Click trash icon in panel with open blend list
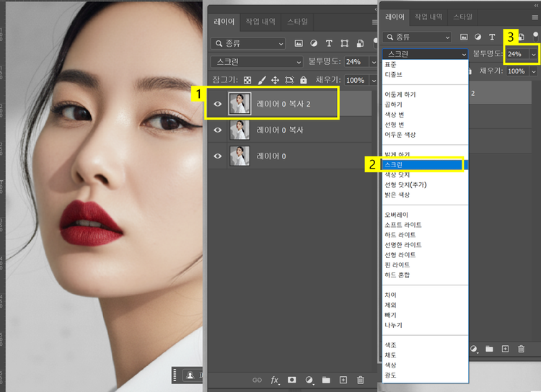The width and height of the screenshot is (541, 392). click(x=522, y=349)
